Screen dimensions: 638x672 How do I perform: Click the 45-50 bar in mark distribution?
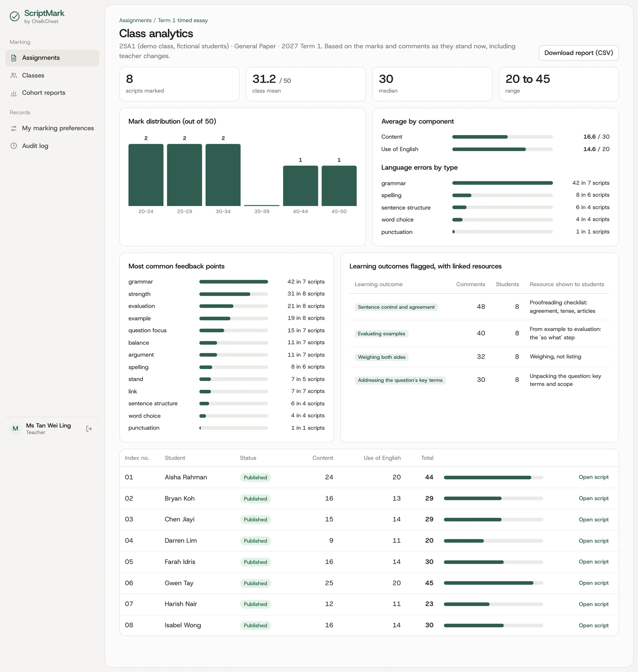tap(339, 186)
